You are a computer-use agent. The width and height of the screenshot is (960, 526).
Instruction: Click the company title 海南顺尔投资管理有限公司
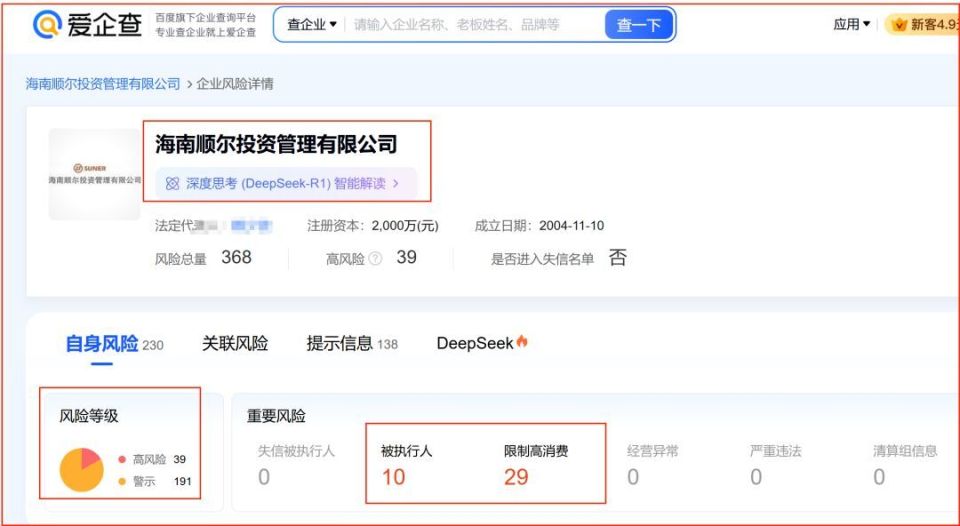276,145
